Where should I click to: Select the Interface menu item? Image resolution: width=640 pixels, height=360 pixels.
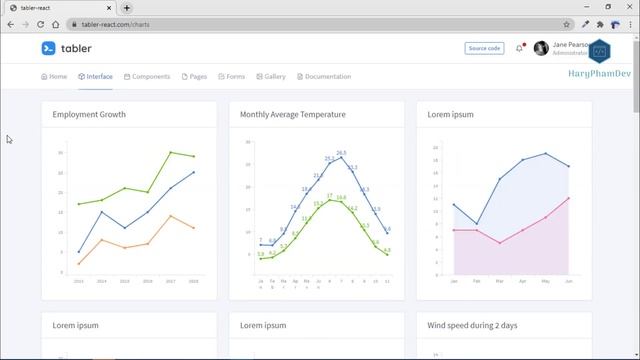(96, 76)
